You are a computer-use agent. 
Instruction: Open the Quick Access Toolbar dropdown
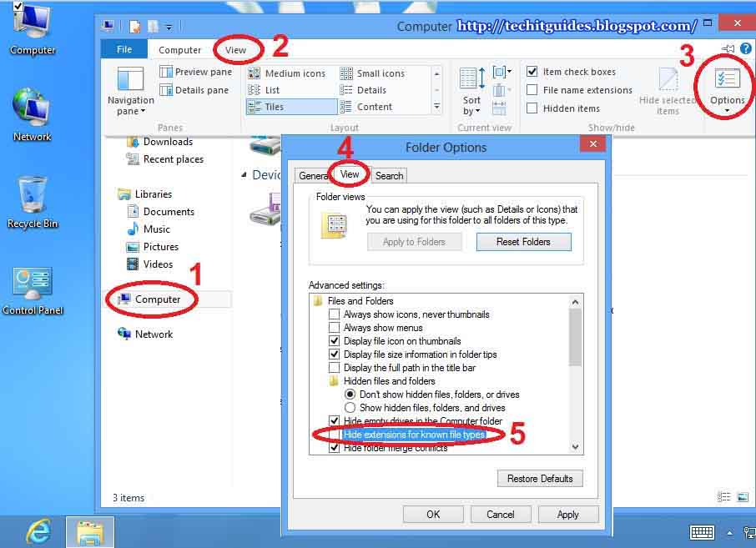pos(168,26)
